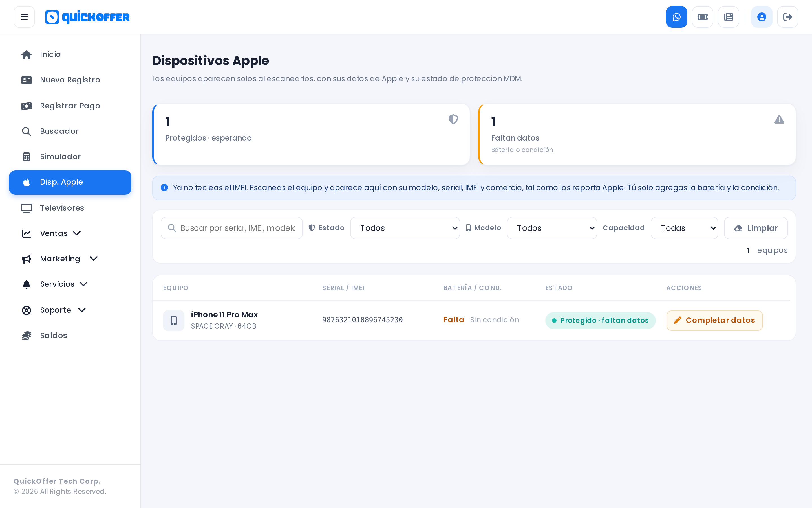Click the info icon in the blue notice

coord(164,187)
